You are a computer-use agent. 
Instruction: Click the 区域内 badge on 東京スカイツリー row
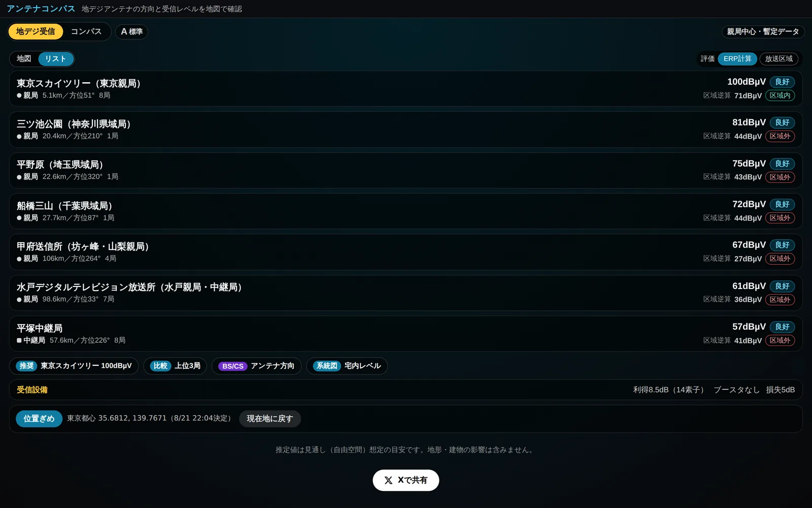[780, 96]
